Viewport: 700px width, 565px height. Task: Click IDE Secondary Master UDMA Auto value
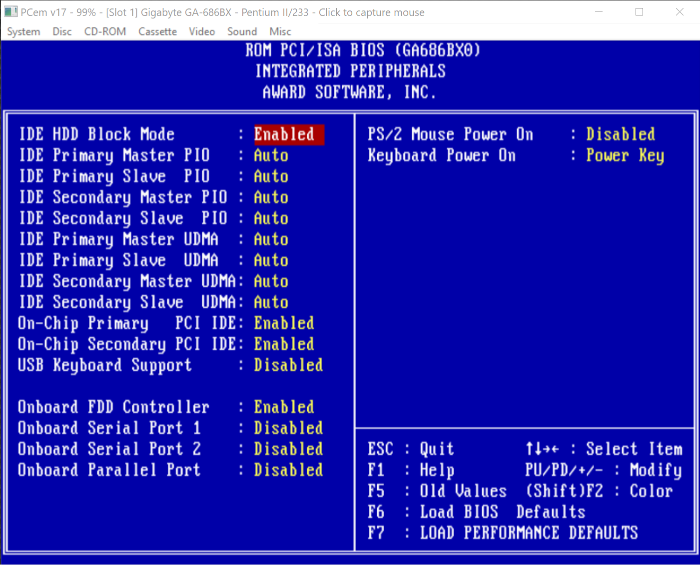point(271,282)
